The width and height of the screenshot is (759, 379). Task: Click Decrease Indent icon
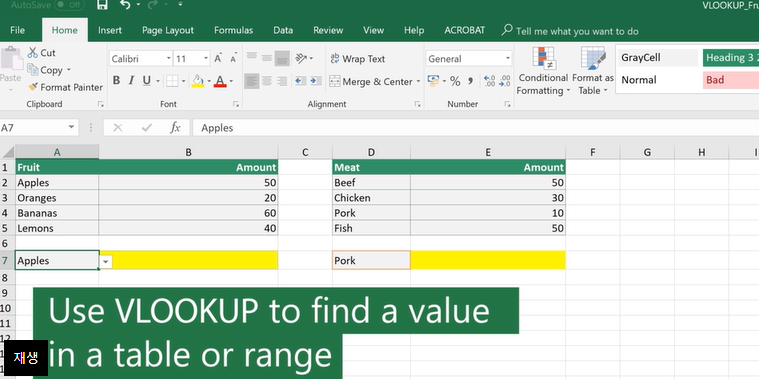301,81
